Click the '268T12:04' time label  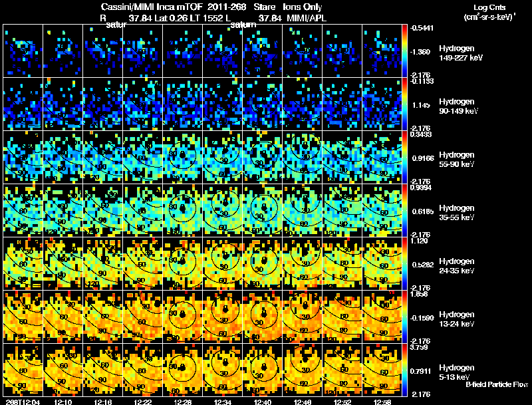pyautogui.click(x=23, y=402)
